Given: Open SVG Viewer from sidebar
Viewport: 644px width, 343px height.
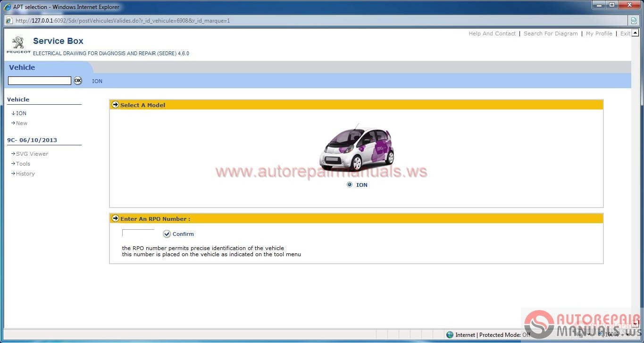Looking at the screenshot, I should tap(32, 154).
